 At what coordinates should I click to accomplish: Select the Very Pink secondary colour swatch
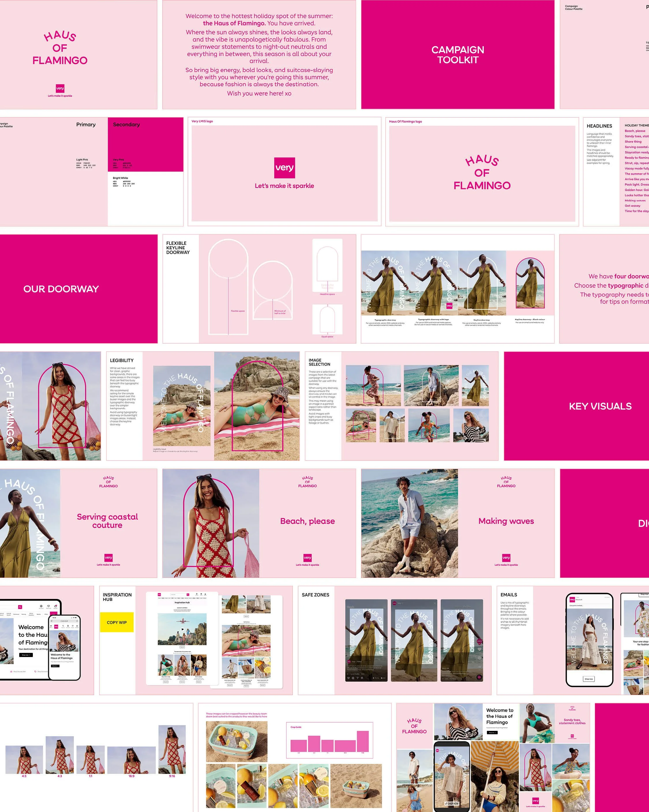(145, 145)
